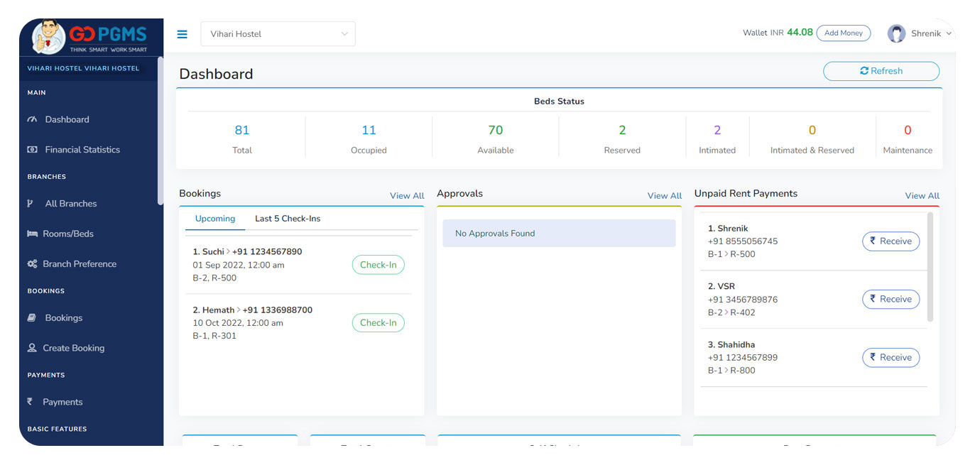Click the Unpaid Rent Payments list scrollbar
The image size is (980, 470).
pos(930,267)
